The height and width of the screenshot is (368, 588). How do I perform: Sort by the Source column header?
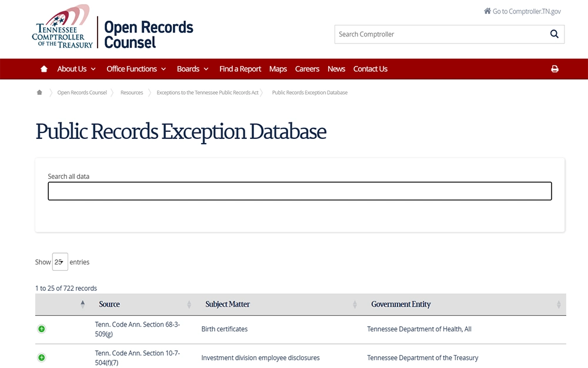coord(109,304)
